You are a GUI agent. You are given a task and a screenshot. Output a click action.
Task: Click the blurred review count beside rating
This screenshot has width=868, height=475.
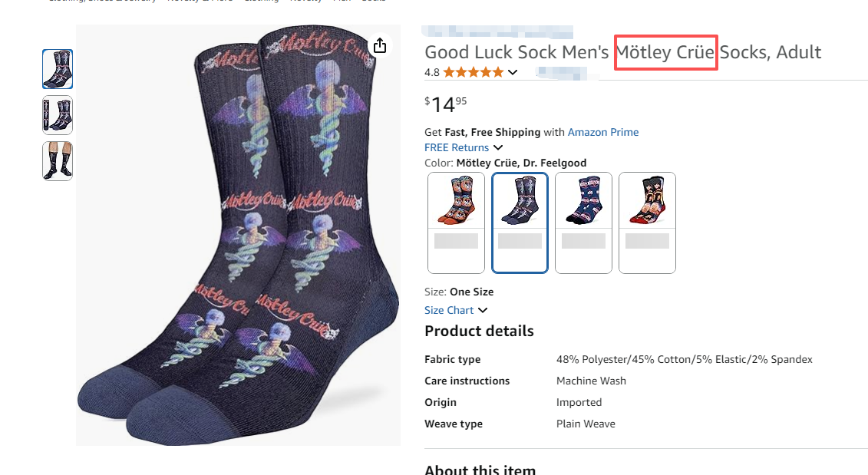coord(566,73)
